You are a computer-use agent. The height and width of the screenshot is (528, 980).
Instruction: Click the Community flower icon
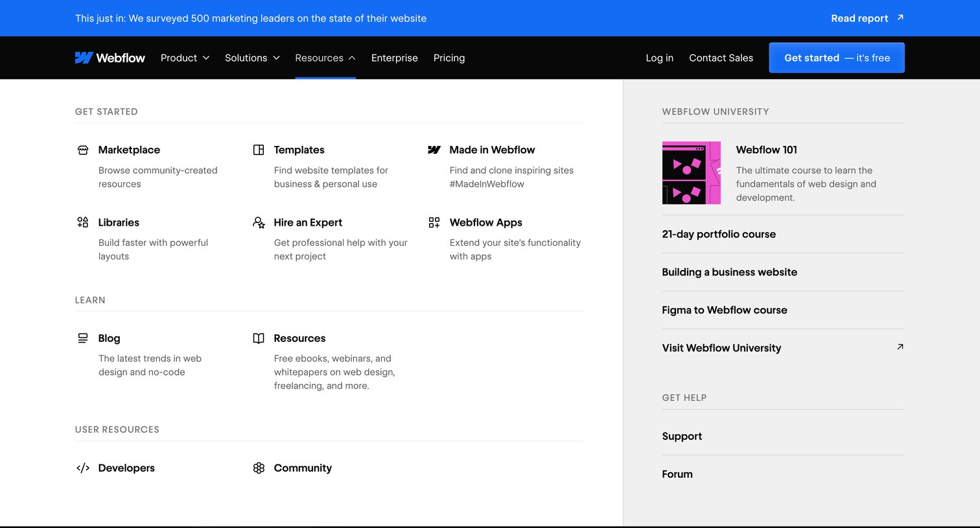(x=259, y=468)
